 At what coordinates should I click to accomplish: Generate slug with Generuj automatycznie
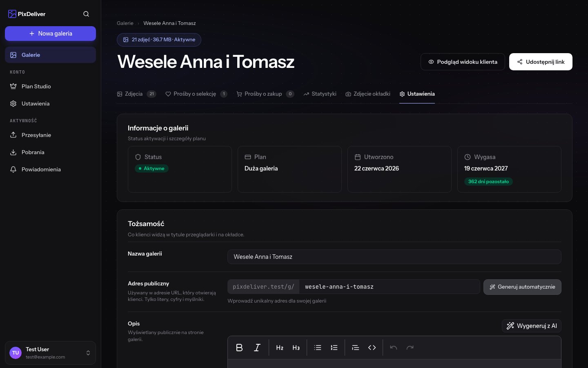[522, 287]
